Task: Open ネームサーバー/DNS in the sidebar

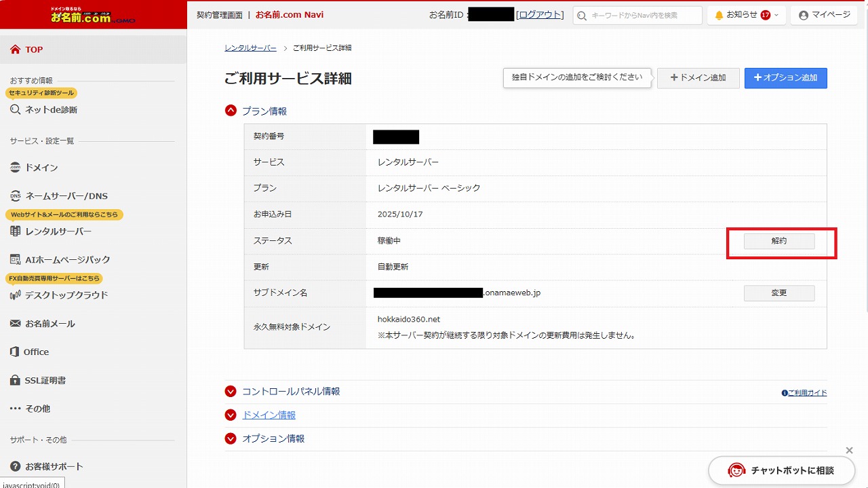Action: tap(66, 196)
